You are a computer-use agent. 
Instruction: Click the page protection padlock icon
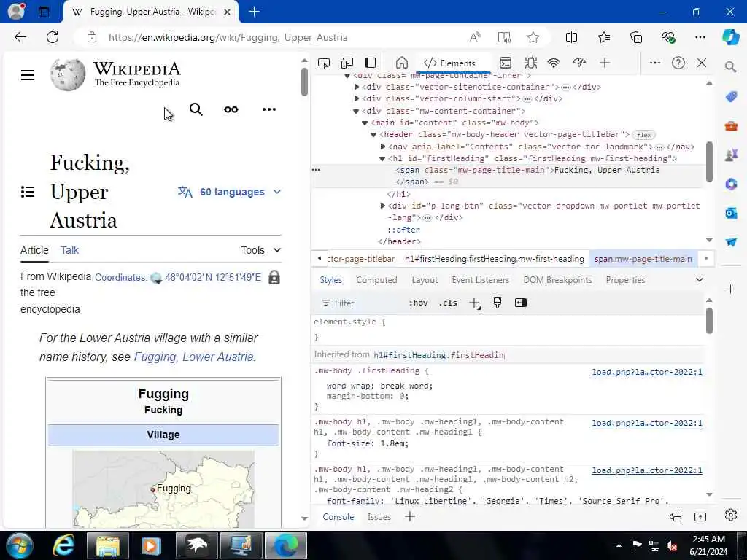coord(274,277)
